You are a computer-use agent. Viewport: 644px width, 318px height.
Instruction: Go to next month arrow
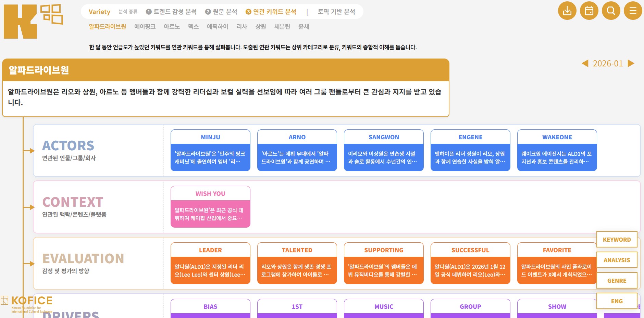pyautogui.click(x=631, y=63)
